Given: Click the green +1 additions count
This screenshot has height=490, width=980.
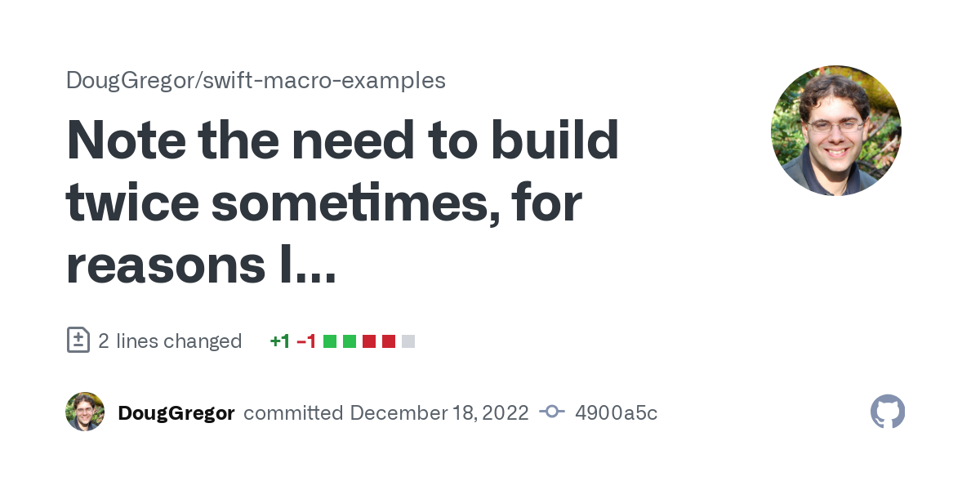Looking at the screenshot, I should (x=279, y=341).
